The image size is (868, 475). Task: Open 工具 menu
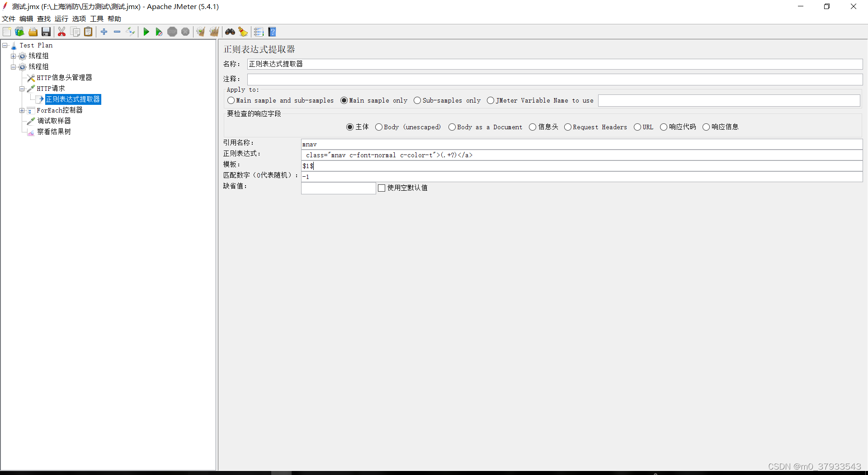tap(97, 19)
